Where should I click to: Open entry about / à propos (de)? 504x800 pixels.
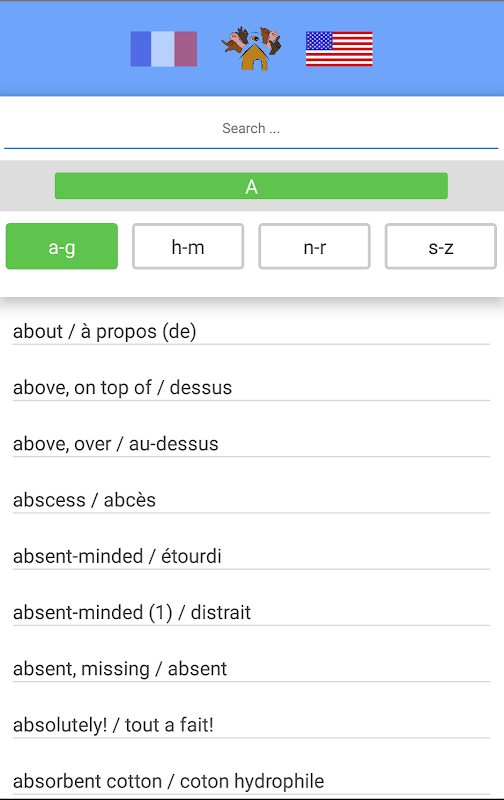pos(251,332)
